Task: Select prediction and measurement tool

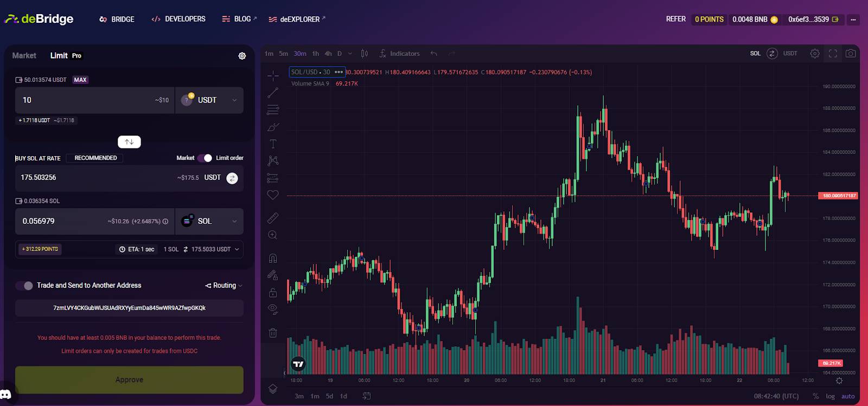Action: pyautogui.click(x=273, y=178)
